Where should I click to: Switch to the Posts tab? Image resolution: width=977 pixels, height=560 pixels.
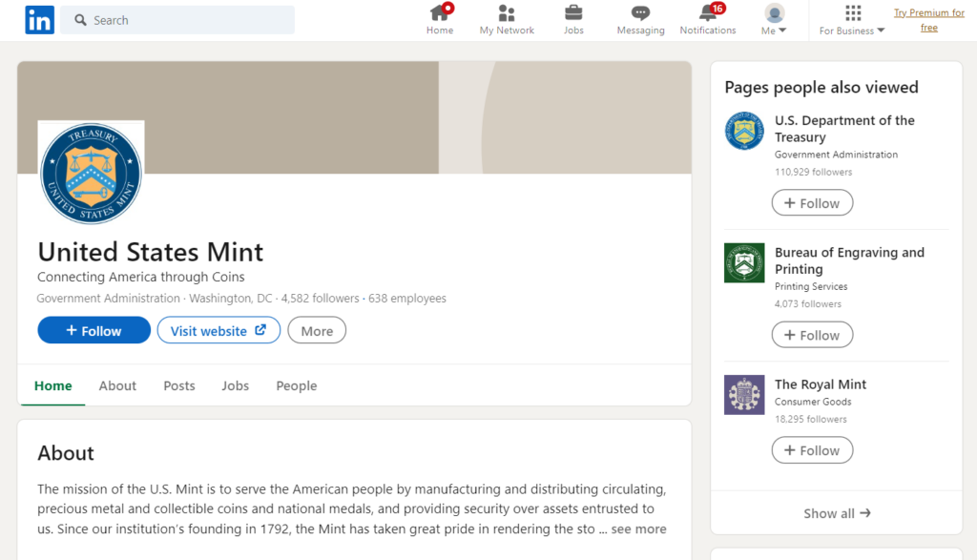click(178, 385)
